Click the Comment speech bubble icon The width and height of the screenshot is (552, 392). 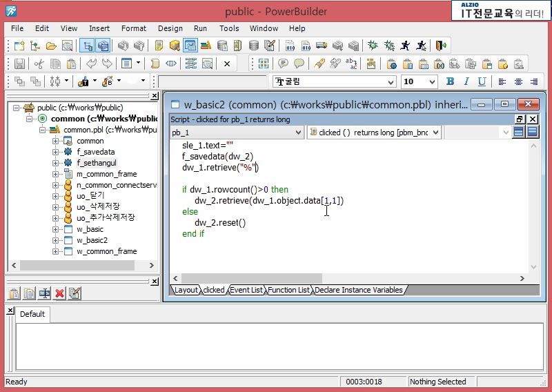283,63
